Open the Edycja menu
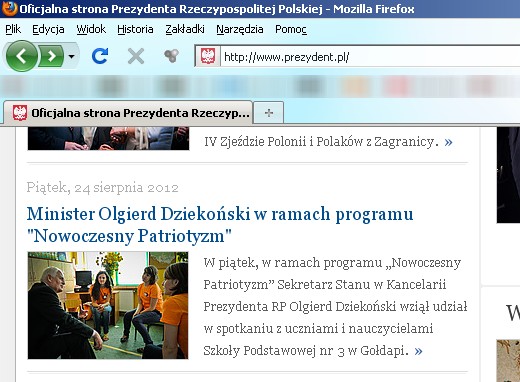The image size is (520, 382). 48,29
